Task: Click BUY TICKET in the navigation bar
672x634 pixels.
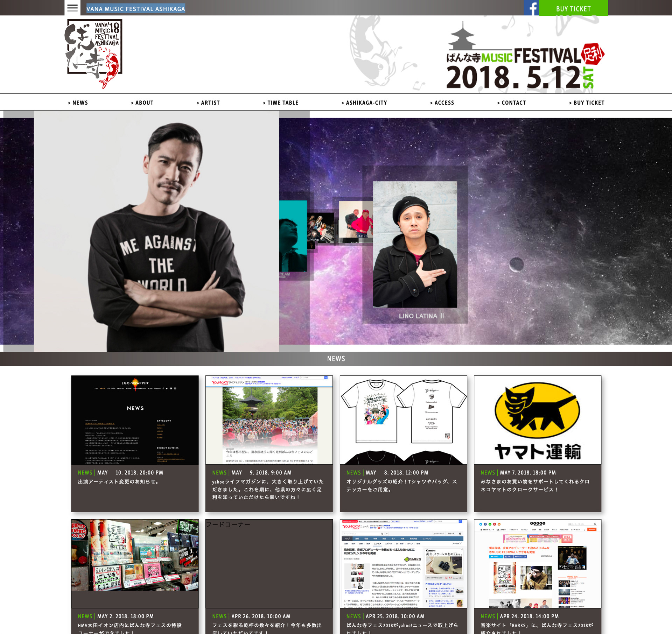Action: tap(587, 103)
